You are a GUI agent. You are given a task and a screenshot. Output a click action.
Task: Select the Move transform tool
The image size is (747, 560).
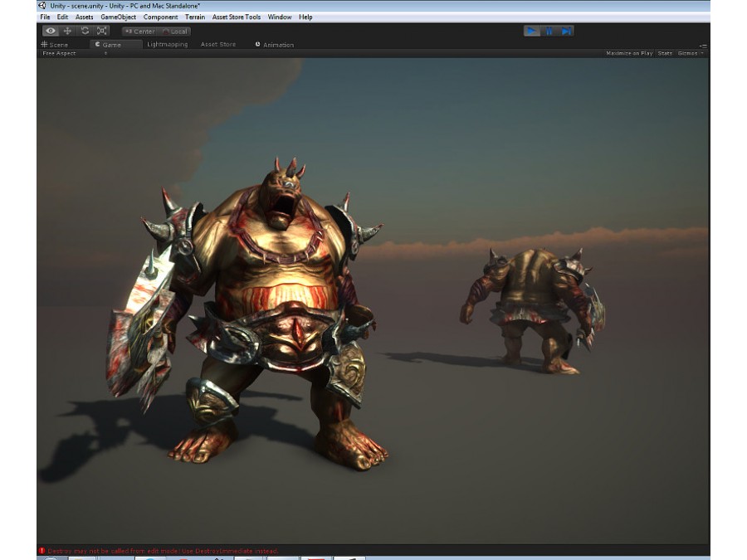(68, 31)
